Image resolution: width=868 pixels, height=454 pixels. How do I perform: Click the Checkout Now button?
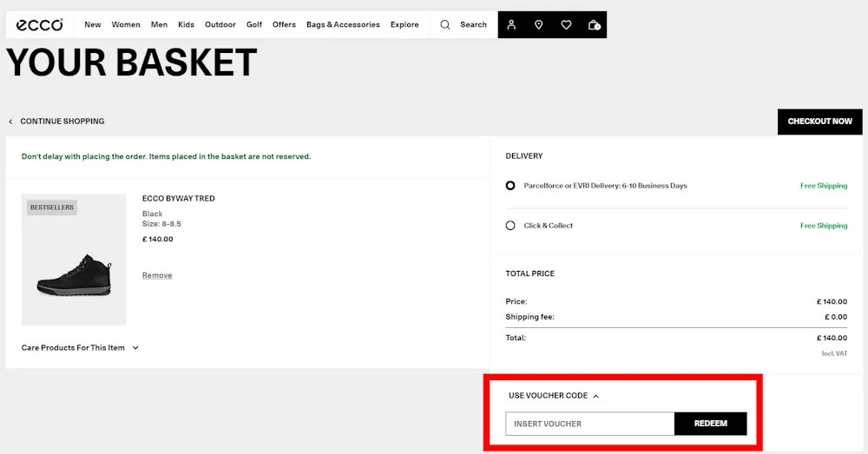coord(820,122)
